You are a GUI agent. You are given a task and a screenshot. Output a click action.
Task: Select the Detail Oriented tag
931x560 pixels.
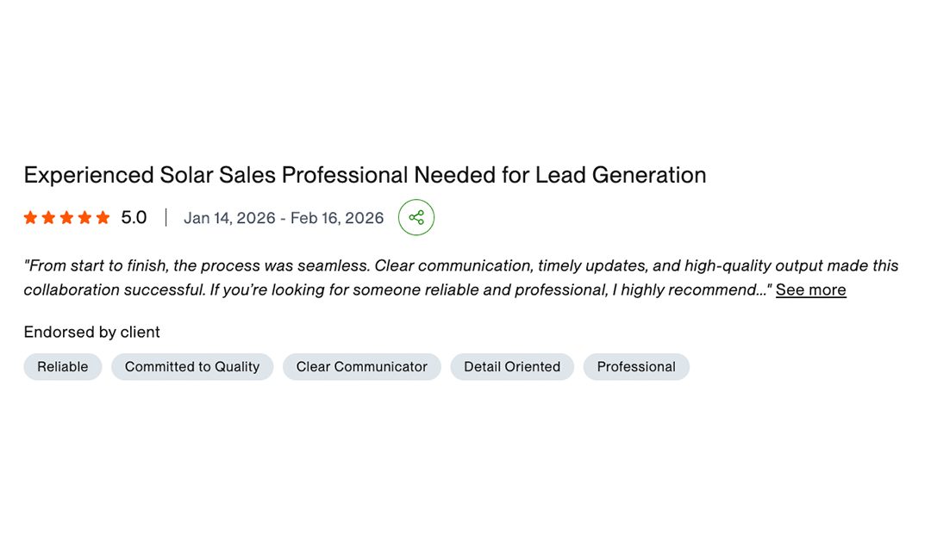click(x=512, y=367)
